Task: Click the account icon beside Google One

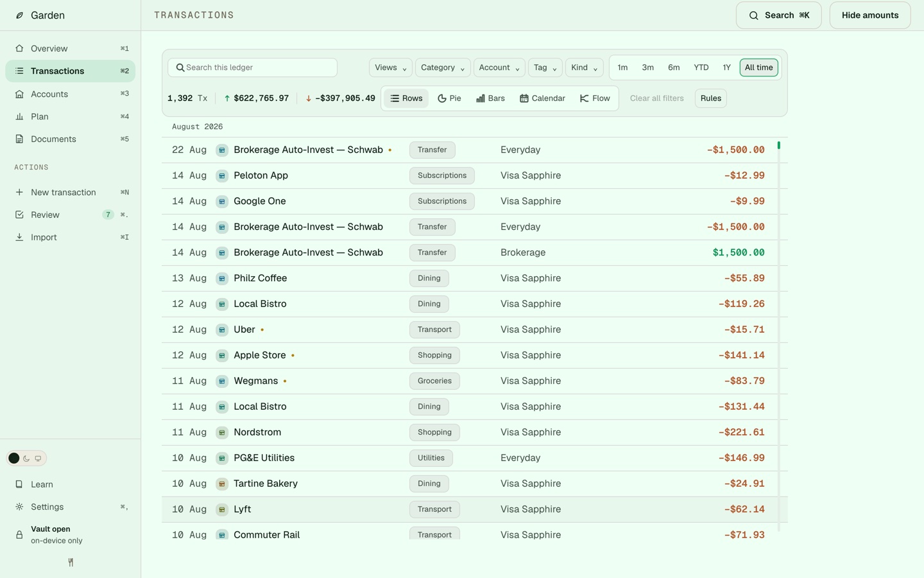Action: tap(222, 201)
